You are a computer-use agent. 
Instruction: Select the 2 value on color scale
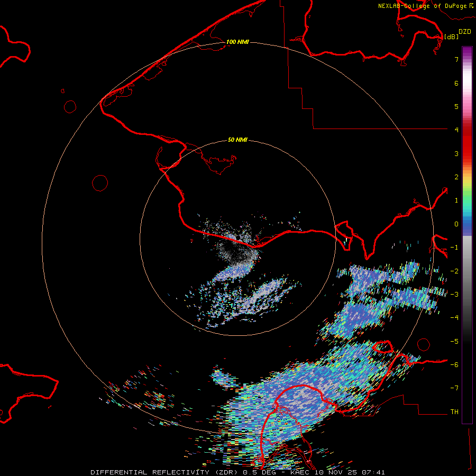pyautogui.click(x=456, y=177)
